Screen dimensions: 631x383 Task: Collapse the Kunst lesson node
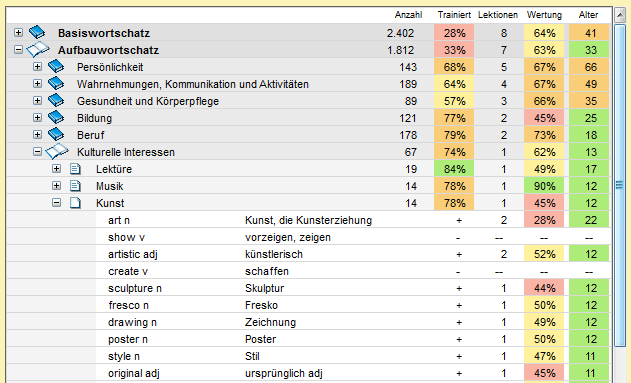click(x=56, y=202)
